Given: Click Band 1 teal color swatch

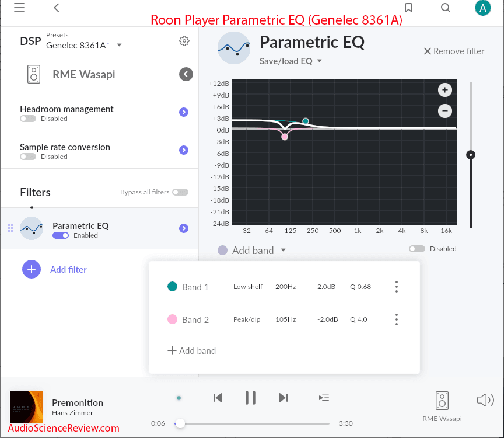Looking at the screenshot, I should (172, 286).
